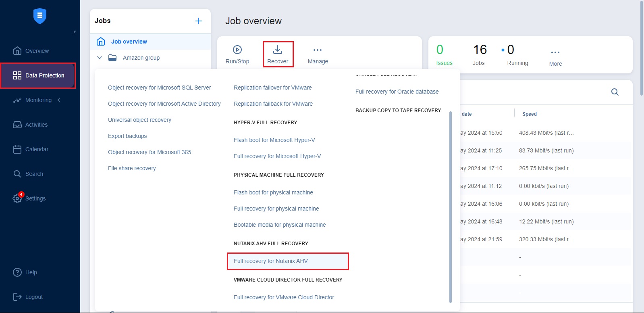The height and width of the screenshot is (313, 644).
Task: Sort table by Speed column header
Action: tap(529, 114)
